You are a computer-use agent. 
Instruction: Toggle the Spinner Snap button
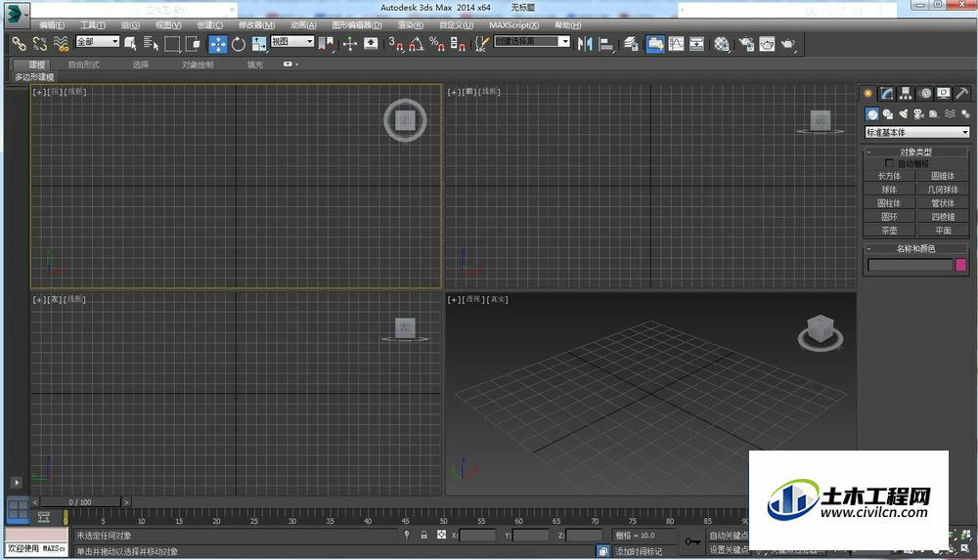(x=458, y=44)
